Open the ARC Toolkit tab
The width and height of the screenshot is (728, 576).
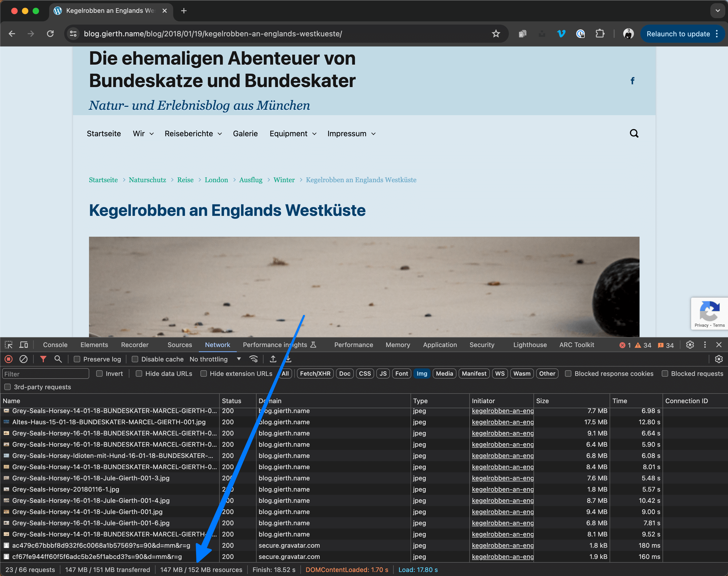[x=576, y=345]
